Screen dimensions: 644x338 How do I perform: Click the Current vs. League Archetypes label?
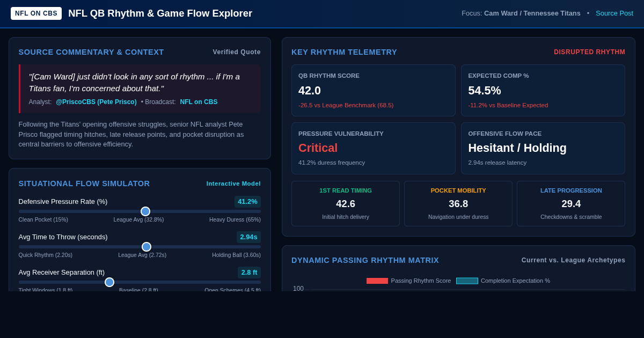click(x=573, y=260)
